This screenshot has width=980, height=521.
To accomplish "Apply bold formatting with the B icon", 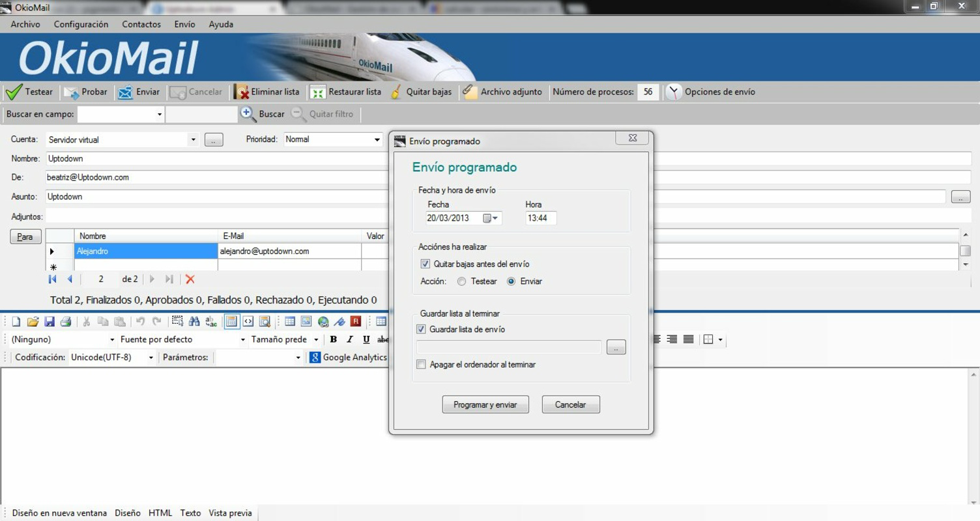I will point(334,339).
